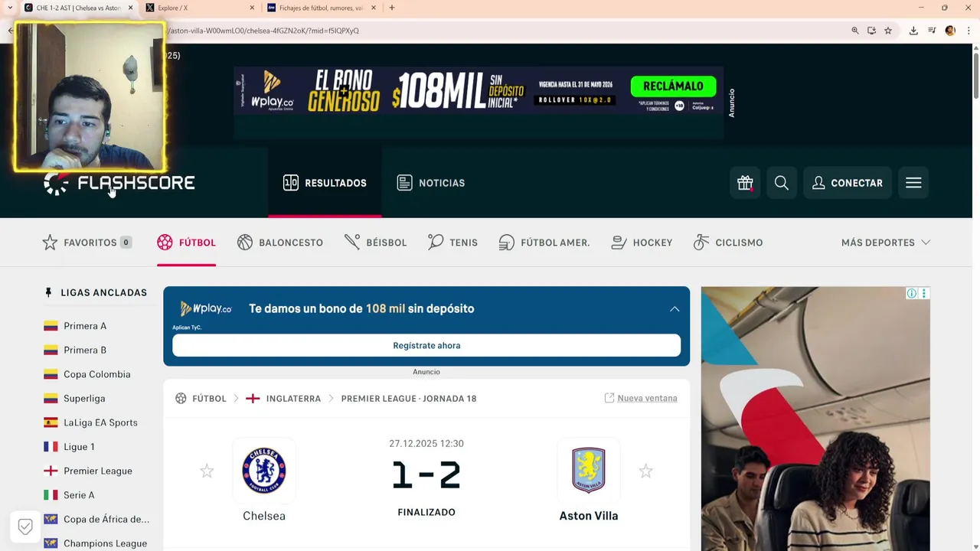Viewport: 980px width, 551px height.
Task: Open the search magnifier in header
Action: 782,183
